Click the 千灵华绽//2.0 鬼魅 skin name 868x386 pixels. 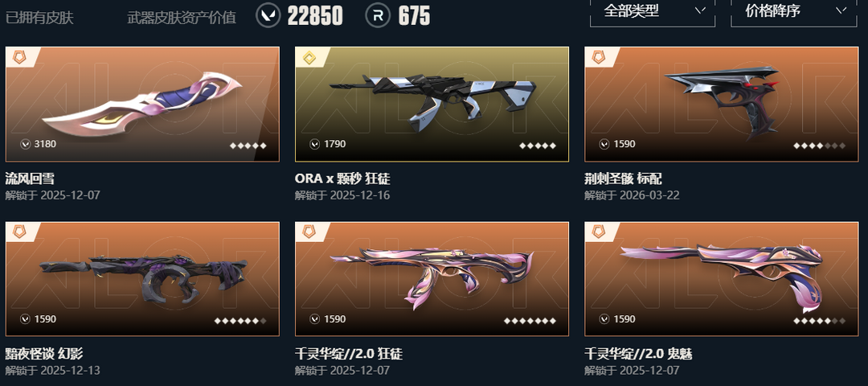pos(638,353)
